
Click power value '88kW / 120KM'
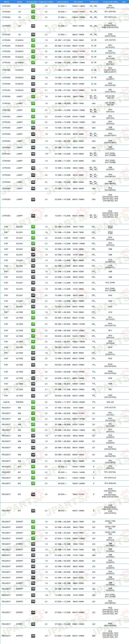click(x=78, y=378)
